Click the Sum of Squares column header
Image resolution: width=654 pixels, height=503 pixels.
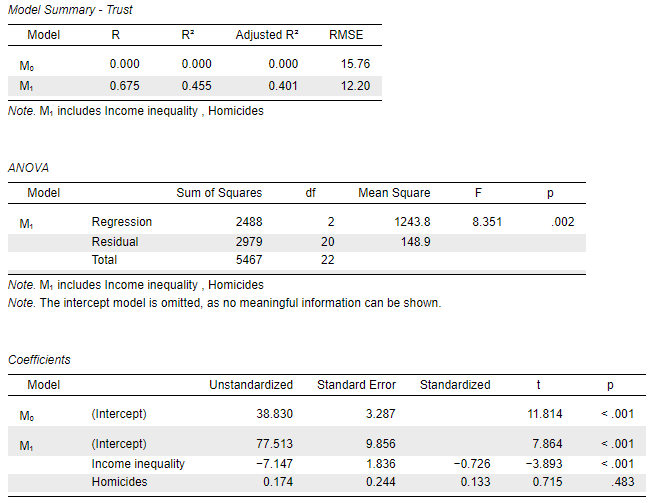[x=219, y=193]
